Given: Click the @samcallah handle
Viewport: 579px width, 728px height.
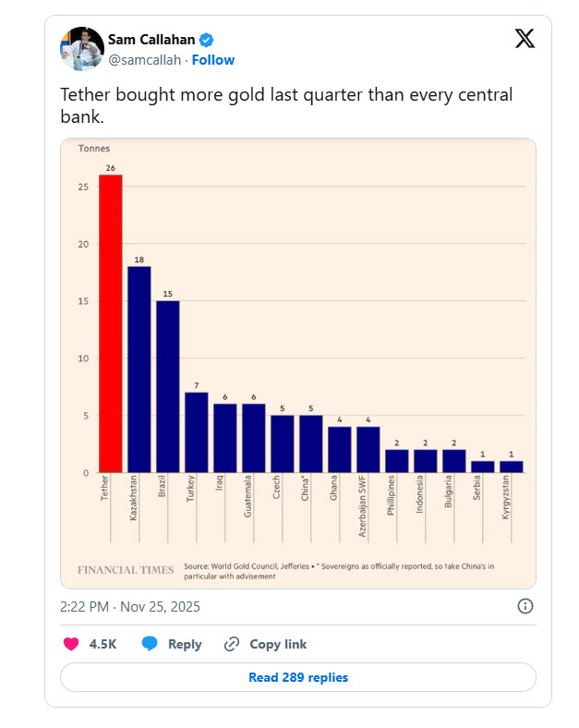Looking at the screenshot, I should [x=145, y=60].
